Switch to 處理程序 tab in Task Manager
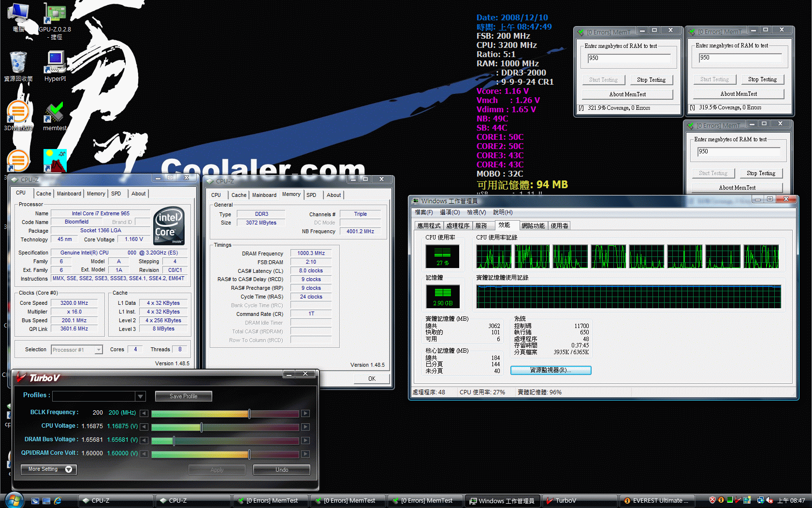Screen dimensions: 812x508 (458, 226)
